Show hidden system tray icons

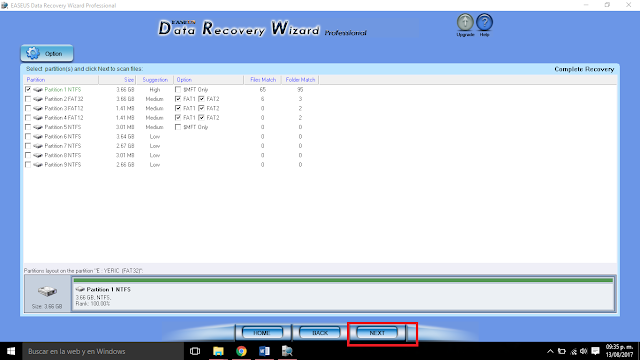(550, 351)
